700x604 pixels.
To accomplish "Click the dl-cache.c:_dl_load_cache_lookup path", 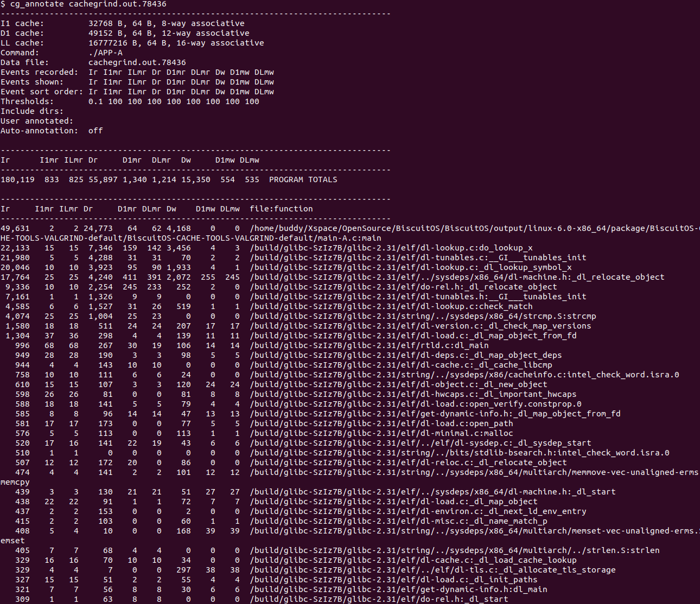I will 413,560.
